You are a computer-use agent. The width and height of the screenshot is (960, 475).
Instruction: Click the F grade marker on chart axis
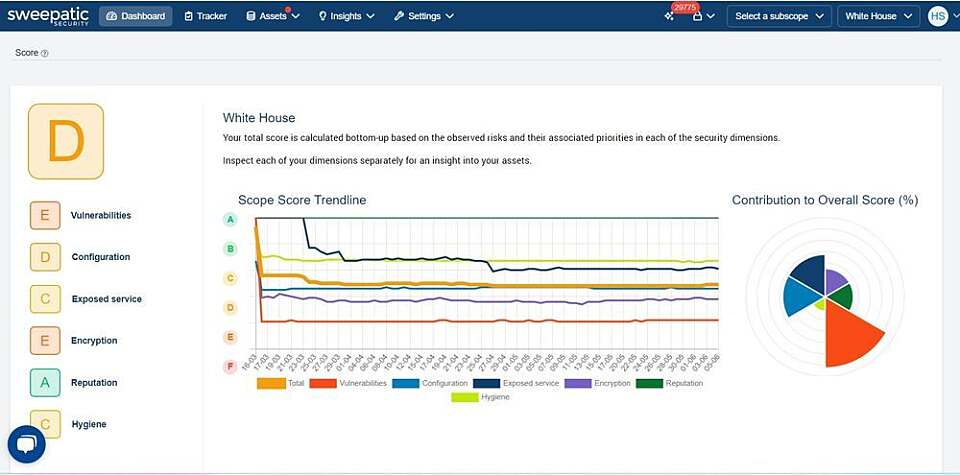click(x=231, y=367)
